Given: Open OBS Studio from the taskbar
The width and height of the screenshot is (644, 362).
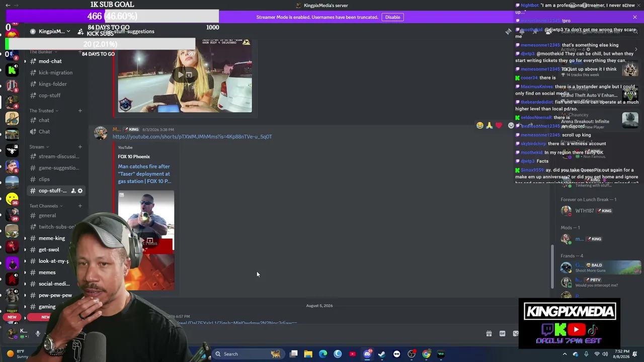Looking at the screenshot, I should [x=412, y=354].
